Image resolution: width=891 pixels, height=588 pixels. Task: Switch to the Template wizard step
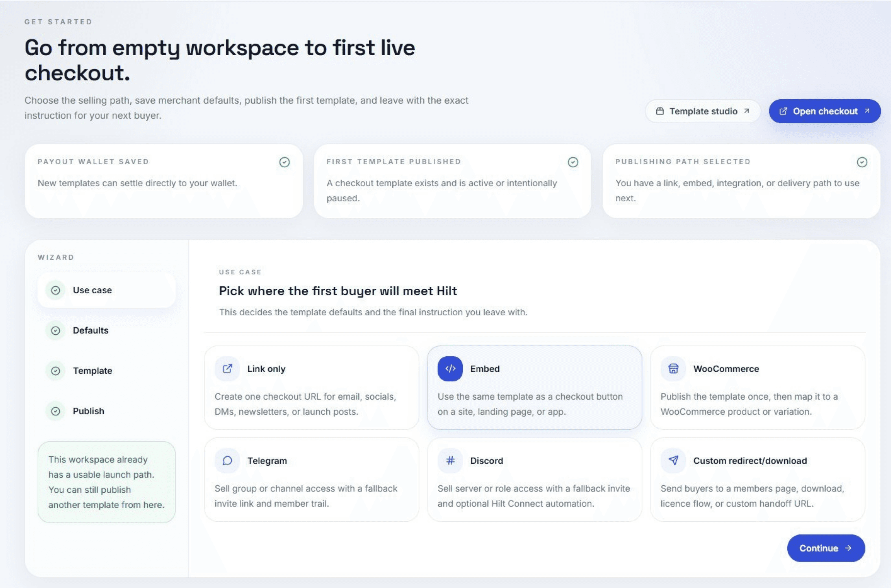[106, 371]
